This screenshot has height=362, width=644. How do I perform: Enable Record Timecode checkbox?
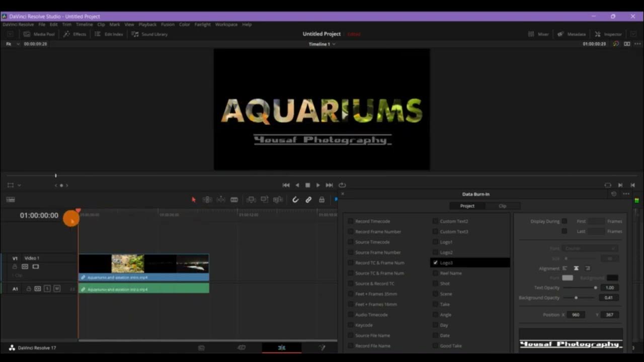click(351, 221)
